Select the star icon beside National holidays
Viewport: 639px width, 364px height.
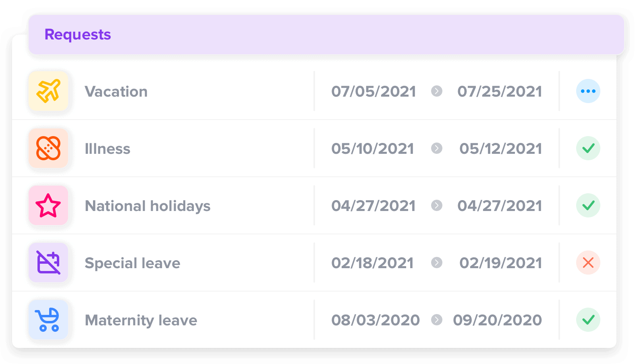(48, 206)
